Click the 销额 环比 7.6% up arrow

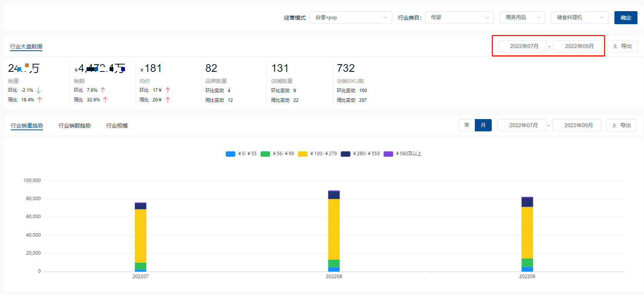pos(103,90)
